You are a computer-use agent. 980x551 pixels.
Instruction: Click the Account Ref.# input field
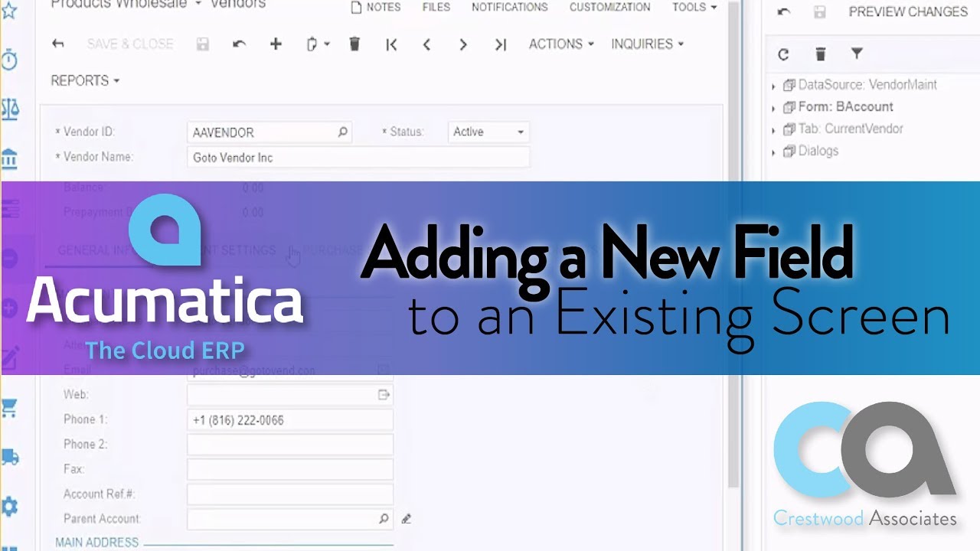(290, 494)
